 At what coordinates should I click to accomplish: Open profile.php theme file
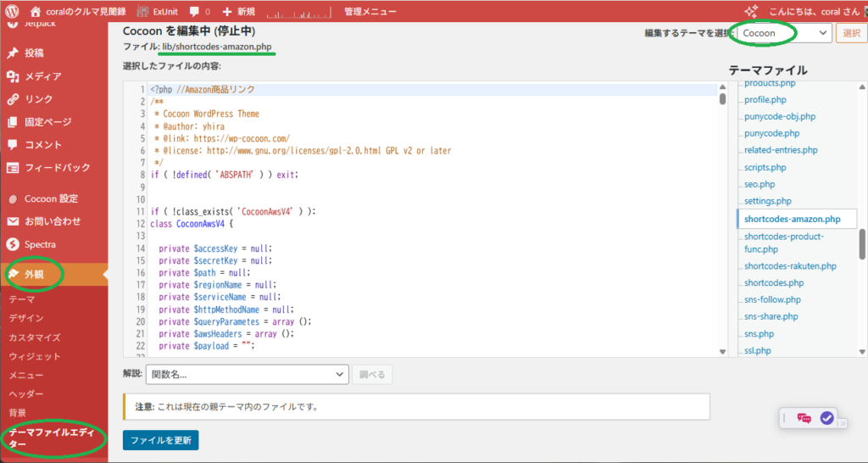[765, 100]
